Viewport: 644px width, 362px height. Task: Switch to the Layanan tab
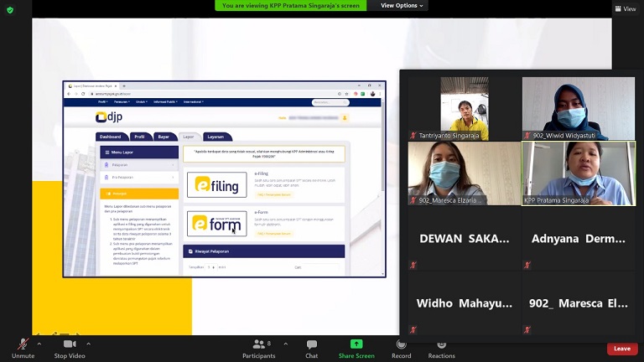pyautogui.click(x=216, y=137)
